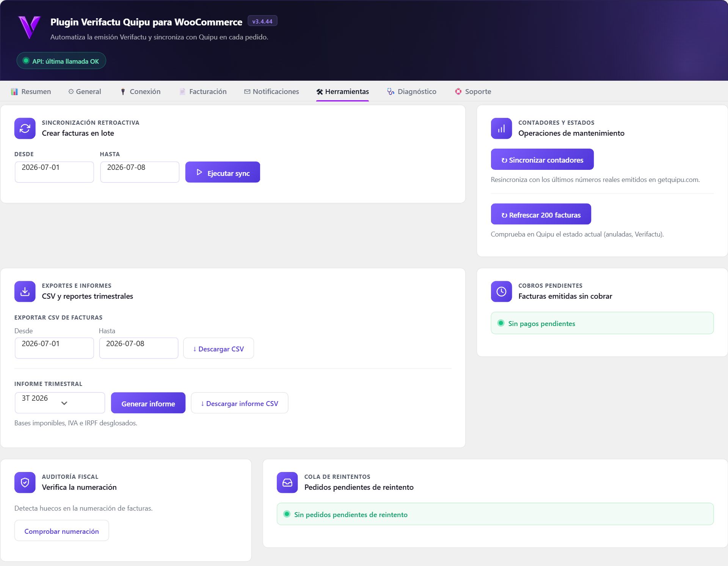This screenshot has height=566, width=728.
Task: Click the purple V plugin logo
Action: pos(29,27)
